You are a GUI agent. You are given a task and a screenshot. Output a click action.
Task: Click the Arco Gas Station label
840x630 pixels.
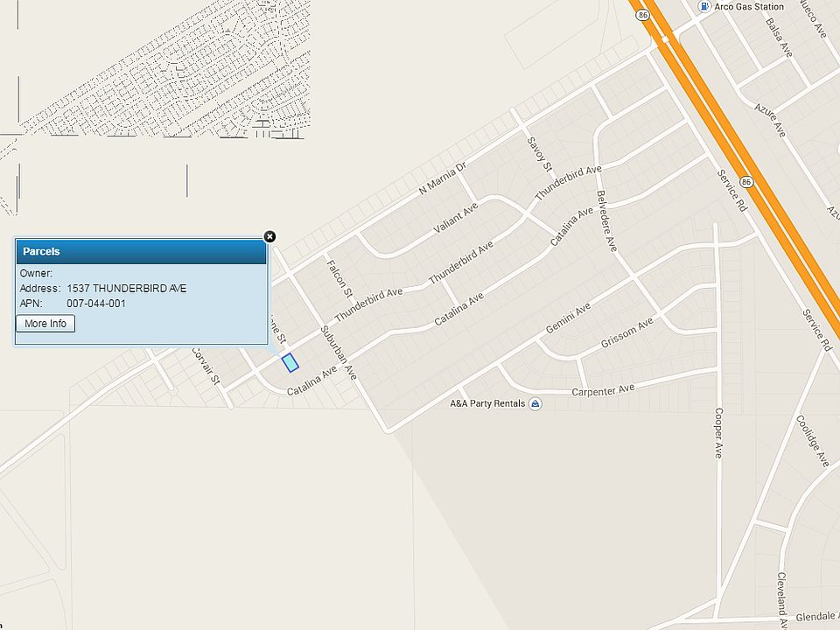pyautogui.click(x=749, y=6)
